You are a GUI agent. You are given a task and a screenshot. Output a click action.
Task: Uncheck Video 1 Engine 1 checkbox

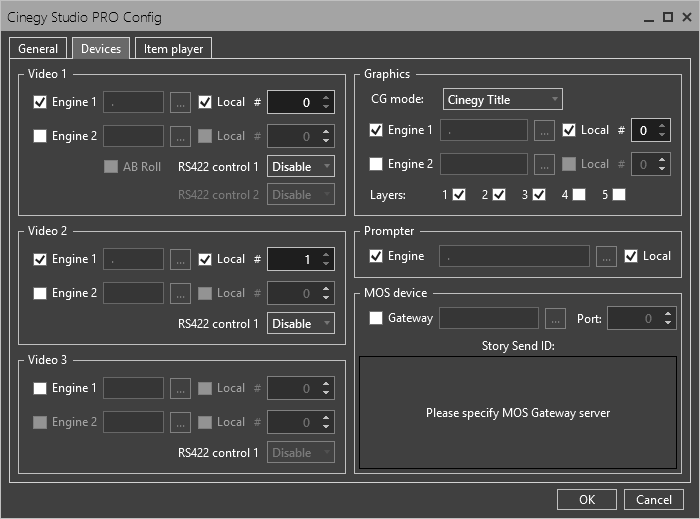(40, 102)
